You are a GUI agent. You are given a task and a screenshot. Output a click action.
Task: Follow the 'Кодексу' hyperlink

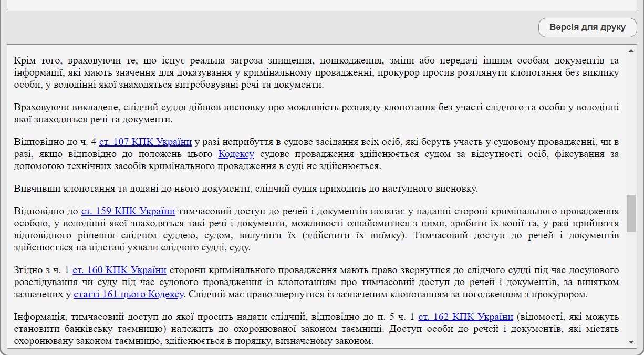coord(236,154)
